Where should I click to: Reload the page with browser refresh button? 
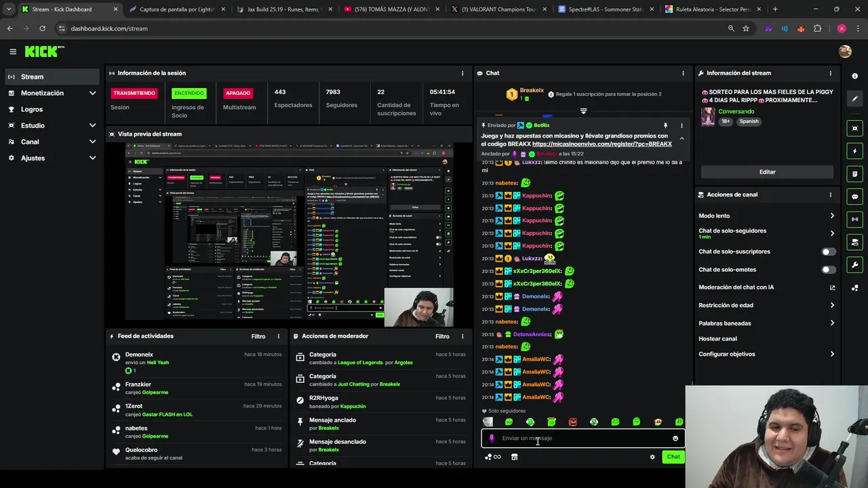(42, 28)
